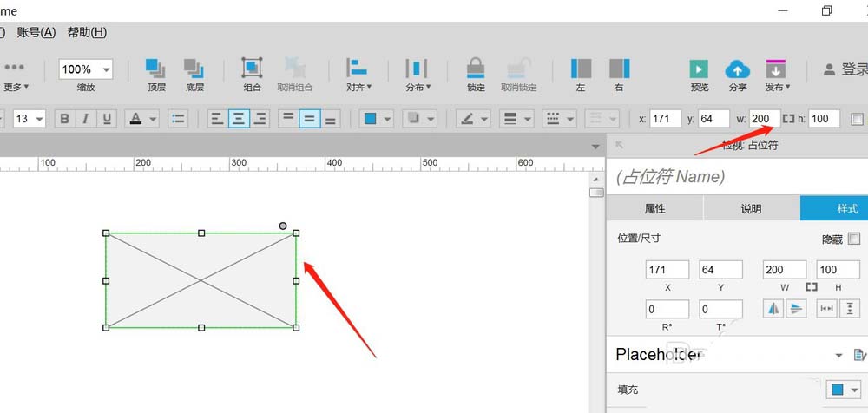Toggle inspector aspect lock between W and H
Screen dimensions: 868x413
812,287
